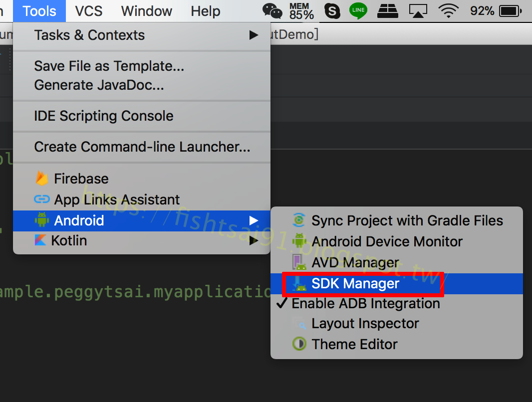
Task: Click Sync Project with Gradle Files icon
Action: point(299,220)
